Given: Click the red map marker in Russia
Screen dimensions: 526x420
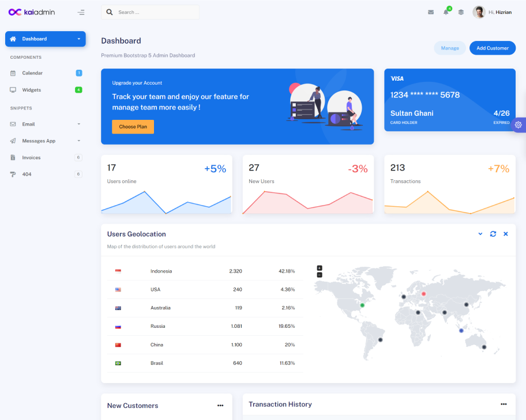Looking at the screenshot, I should 423,294.
